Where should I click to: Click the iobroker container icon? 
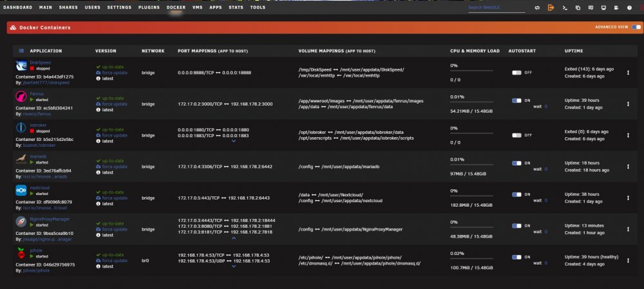point(21,127)
